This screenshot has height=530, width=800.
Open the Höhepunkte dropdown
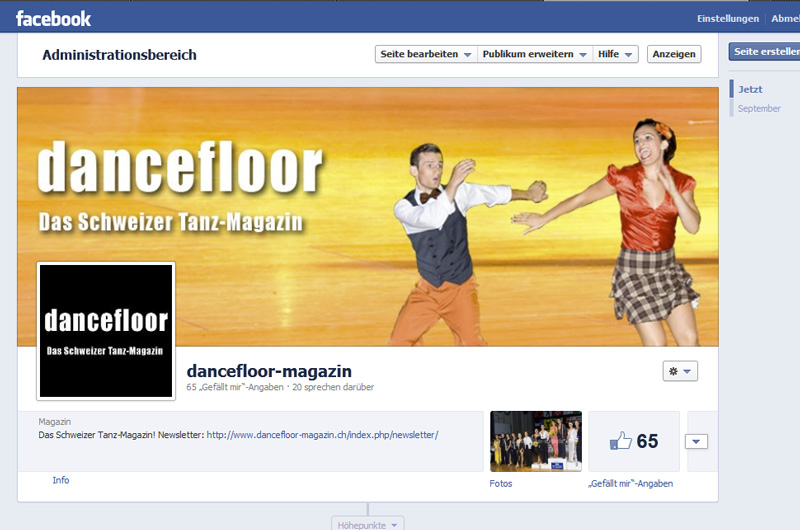point(367,524)
